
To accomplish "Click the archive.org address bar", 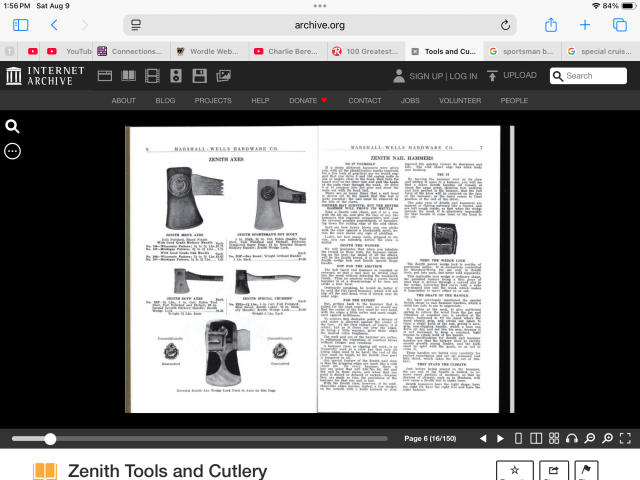I will 320,25.
